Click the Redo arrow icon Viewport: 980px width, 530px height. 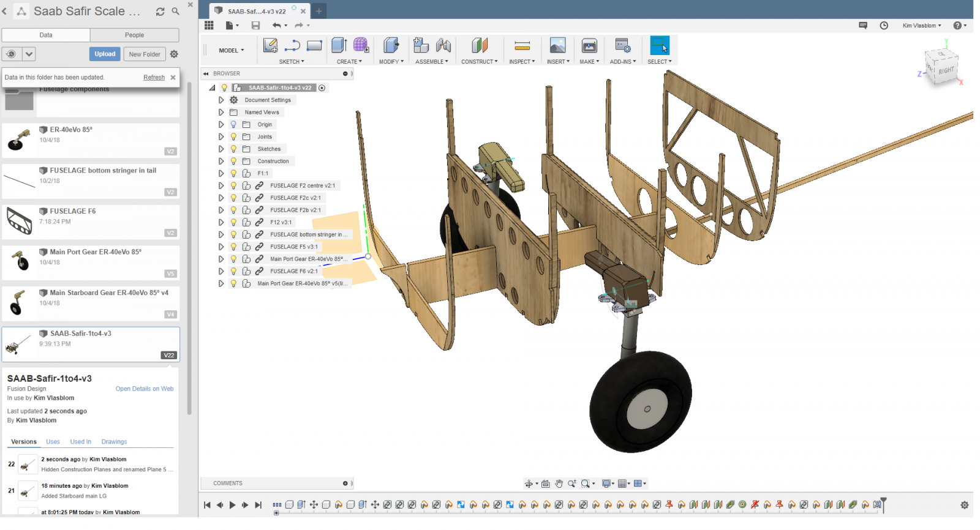point(299,25)
